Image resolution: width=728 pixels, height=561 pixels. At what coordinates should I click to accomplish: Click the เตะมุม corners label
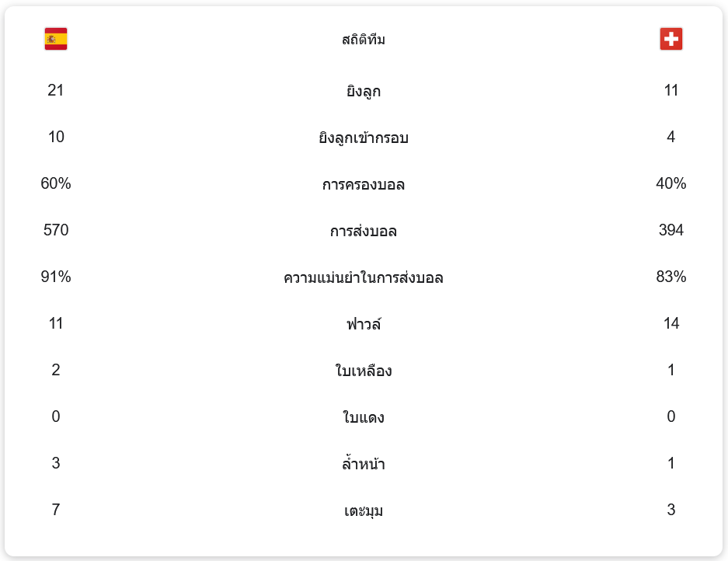pos(364,511)
